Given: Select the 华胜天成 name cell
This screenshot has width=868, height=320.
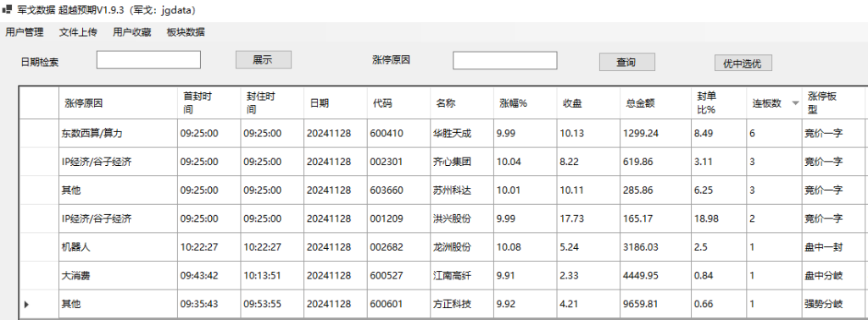Looking at the screenshot, I should pos(462,133).
